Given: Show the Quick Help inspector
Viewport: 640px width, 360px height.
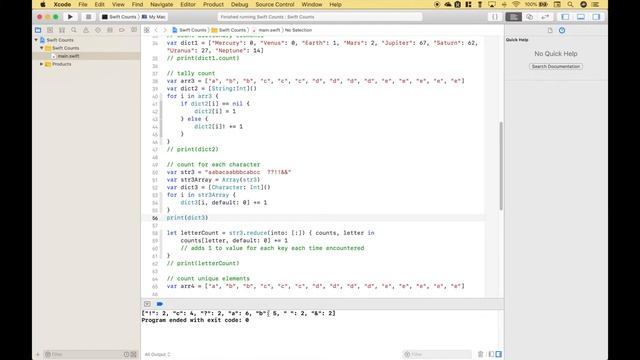Looking at the screenshot, I should 562,30.
